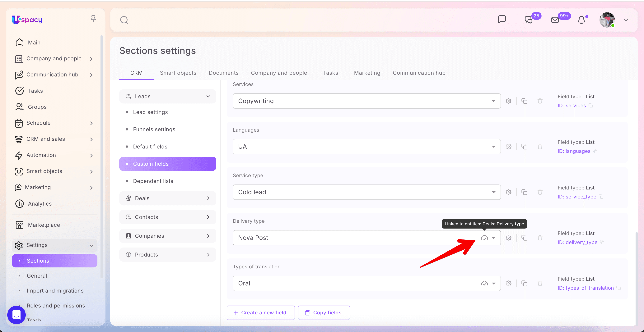The height and width of the screenshot is (332, 644).
Task: Duplicate the Delivery type field
Action: [524, 238]
